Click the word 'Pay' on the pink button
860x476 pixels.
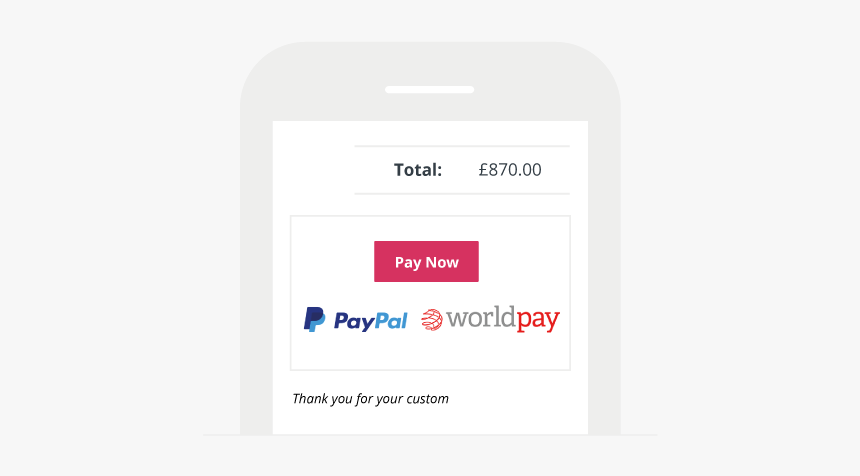coord(408,262)
